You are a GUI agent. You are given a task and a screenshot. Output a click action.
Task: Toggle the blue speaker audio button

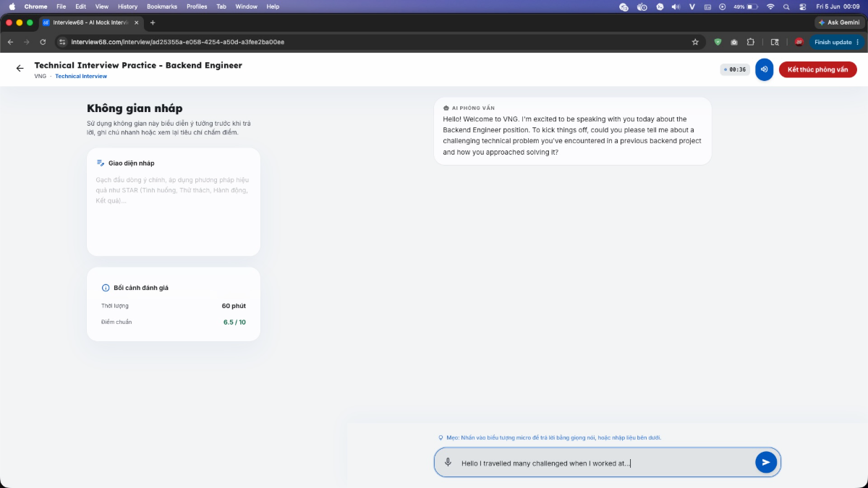point(764,69)
